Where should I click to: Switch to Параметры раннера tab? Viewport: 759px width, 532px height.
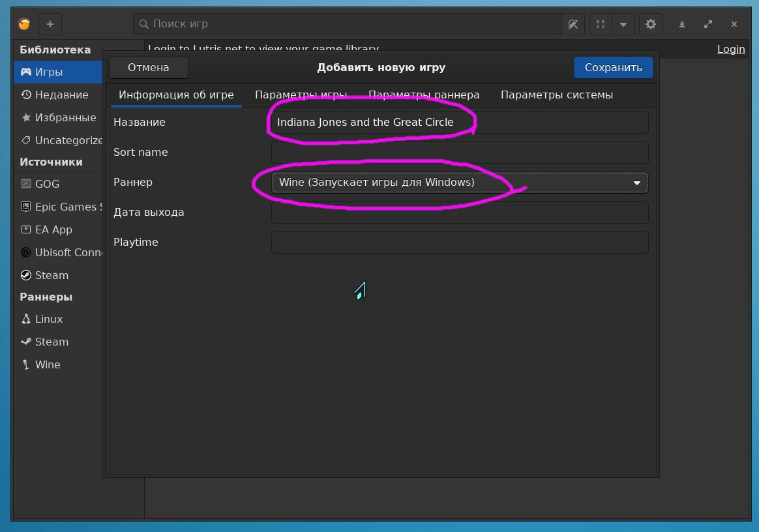[424, 95]
